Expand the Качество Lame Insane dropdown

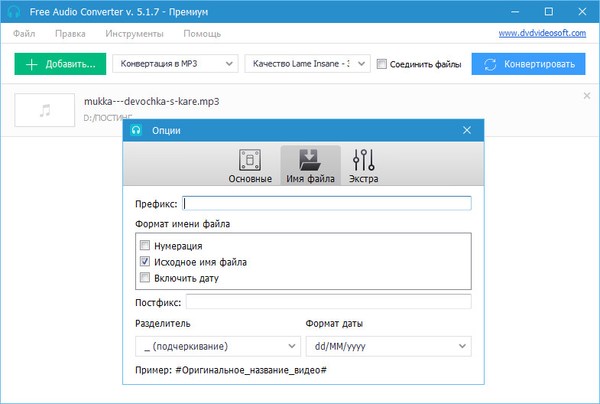point(308,64)
